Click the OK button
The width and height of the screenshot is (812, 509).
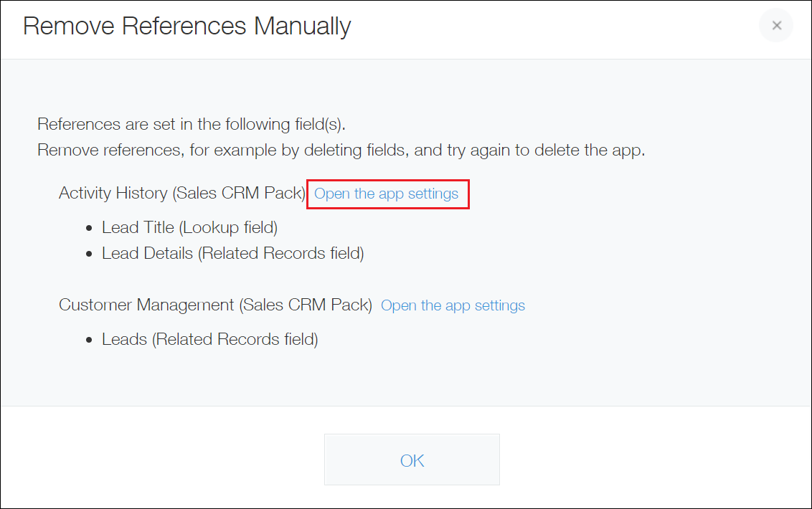412,460
